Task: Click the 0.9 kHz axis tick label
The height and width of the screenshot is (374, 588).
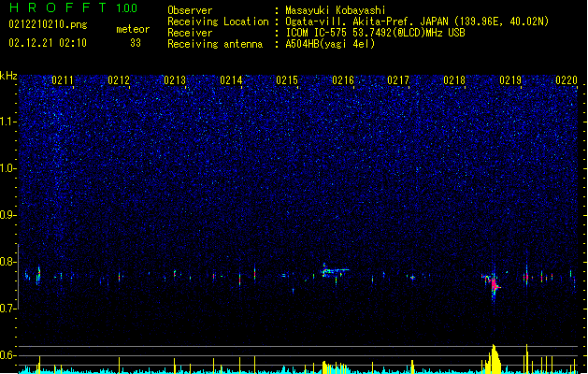Action: pyautogui.click(x=7, y=215)
